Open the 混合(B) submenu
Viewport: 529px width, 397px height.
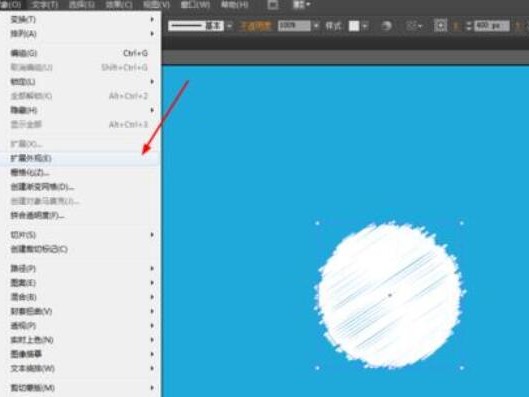tap(80, 297)
